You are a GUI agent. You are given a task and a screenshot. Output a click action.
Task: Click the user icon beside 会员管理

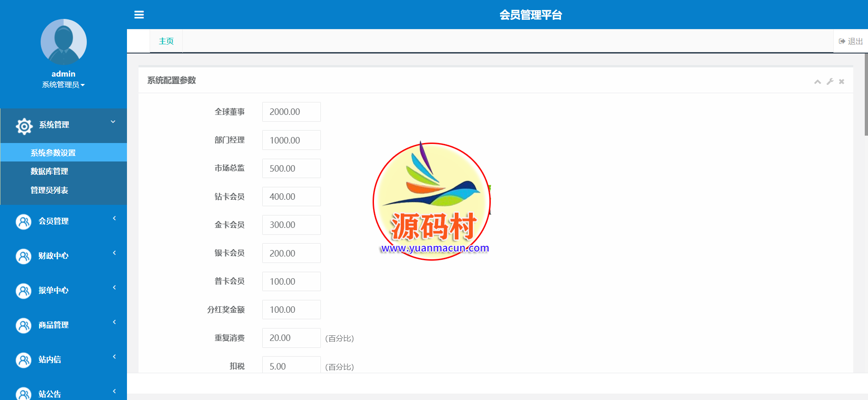tap(24, 221)
